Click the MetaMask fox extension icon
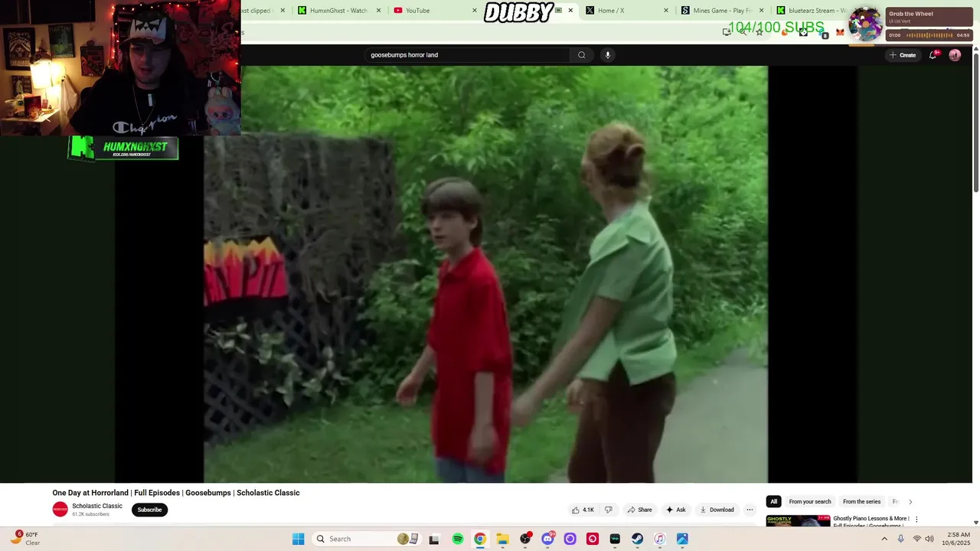The image size is (980, 551). click(840, 32)
